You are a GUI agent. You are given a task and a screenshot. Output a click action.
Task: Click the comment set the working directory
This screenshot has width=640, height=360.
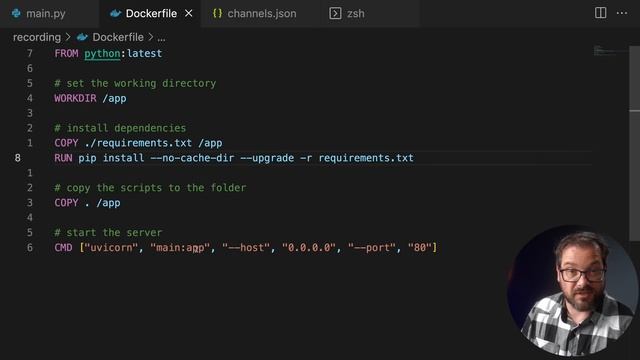(x=135, y=83)
